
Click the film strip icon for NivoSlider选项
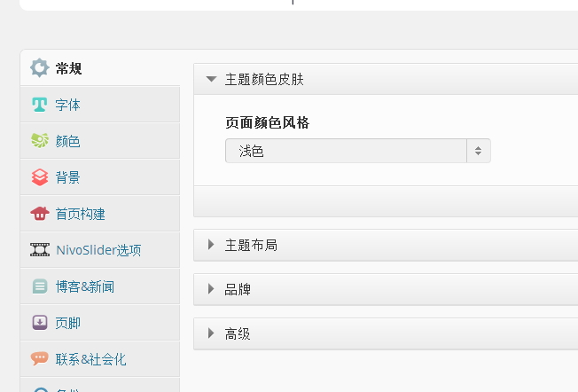[x=39, y=249]
